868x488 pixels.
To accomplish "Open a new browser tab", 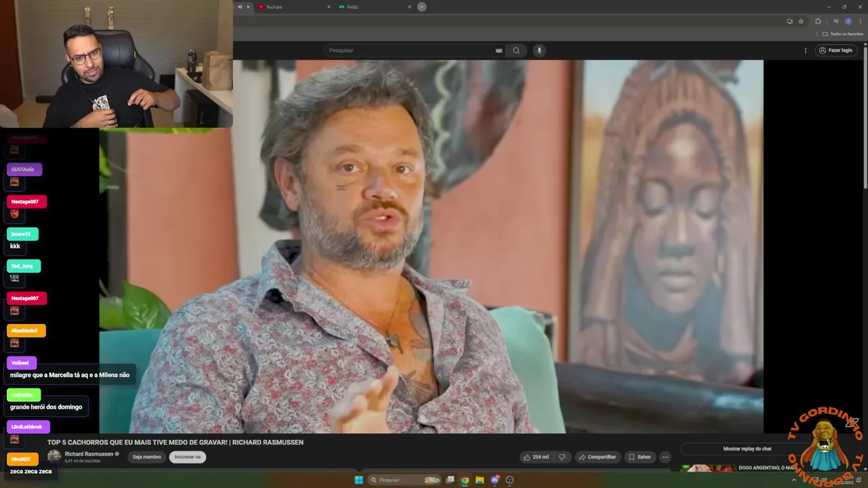I will click(x=422, y=7).
